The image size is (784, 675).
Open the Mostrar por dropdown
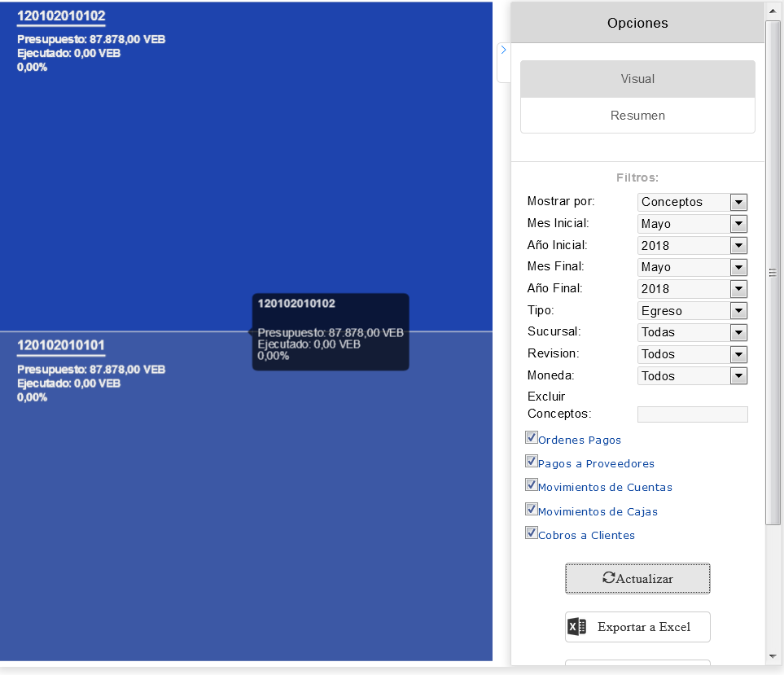(692, 202)
